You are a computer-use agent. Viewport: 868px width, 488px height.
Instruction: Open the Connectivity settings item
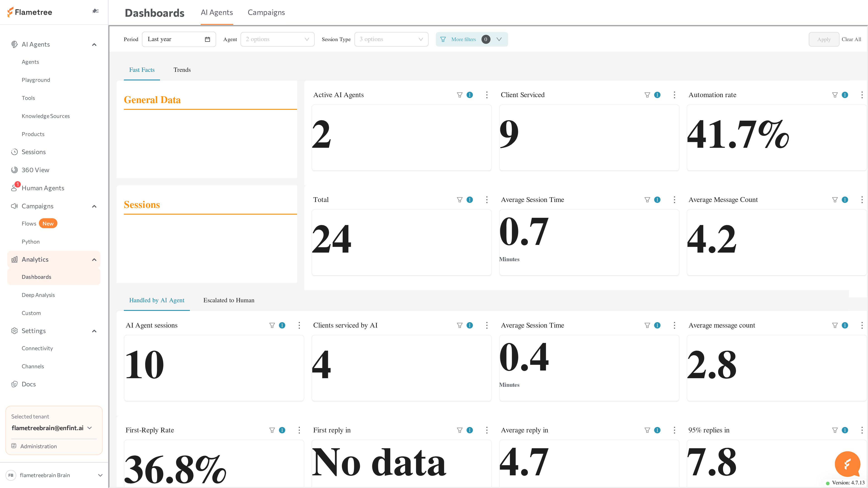(x=37, y=348)
